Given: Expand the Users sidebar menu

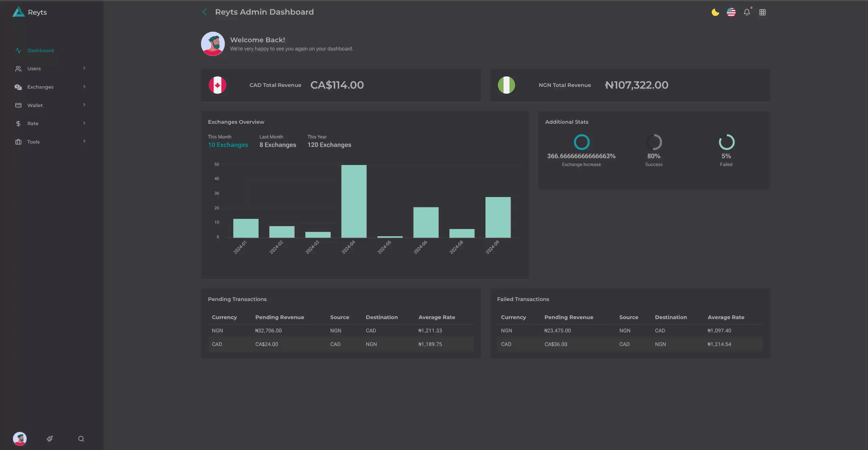Looking at the screenshot, I should pos(84,69).
